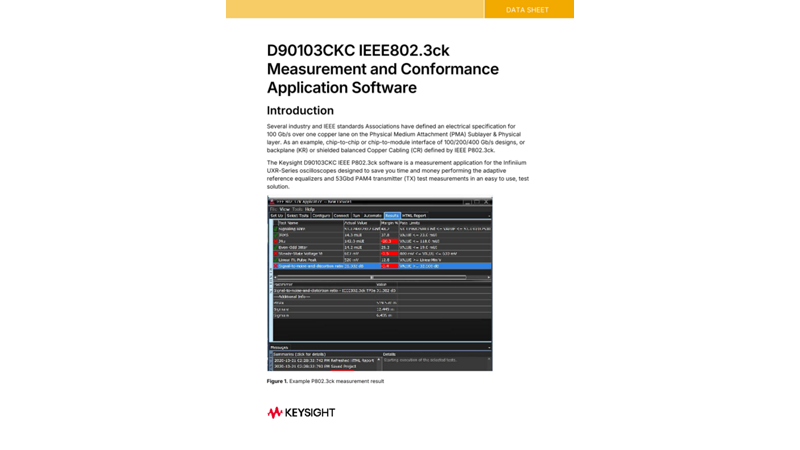Click the Parameter column header in details table
Screen dimensions: 800x450
pyautogui.click(x=284, y=285)
